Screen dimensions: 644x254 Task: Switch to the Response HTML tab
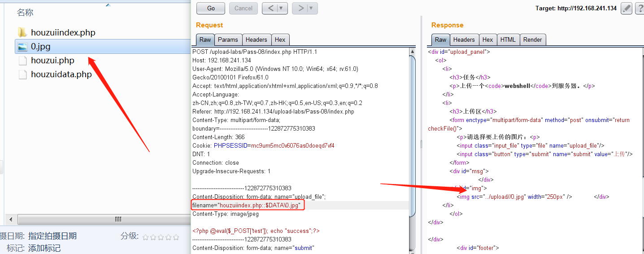pyautogui.click(x=508, y=39)
